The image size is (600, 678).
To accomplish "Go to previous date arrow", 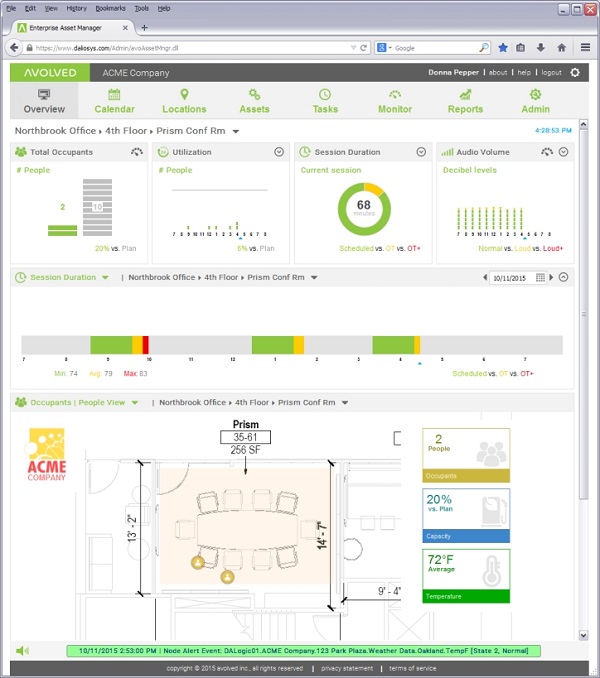I will (x=485, y=277).
